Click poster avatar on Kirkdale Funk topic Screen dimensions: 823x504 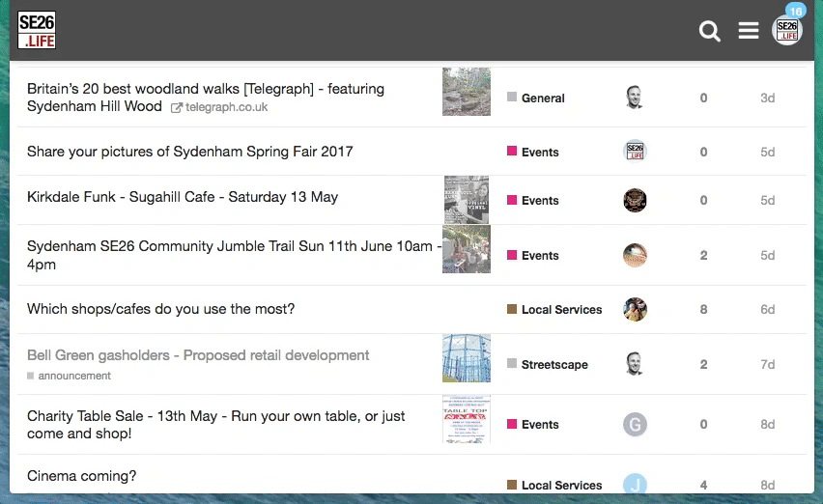(x=635, y=200)
